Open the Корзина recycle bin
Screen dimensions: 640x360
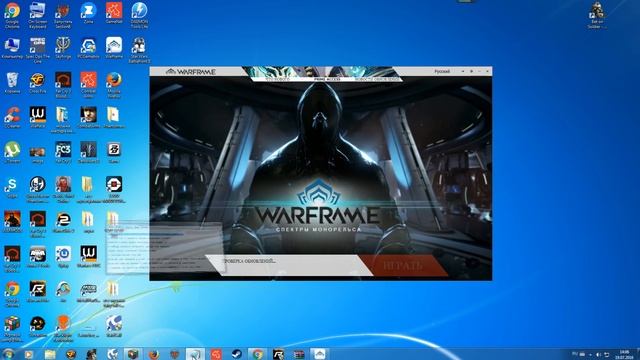12,83
